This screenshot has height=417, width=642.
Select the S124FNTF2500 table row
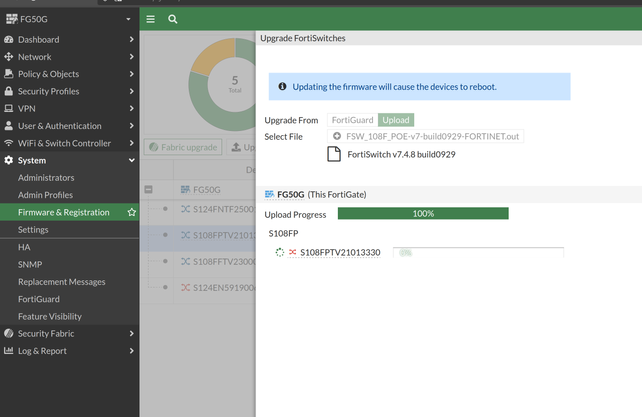[x=198, y=209]
